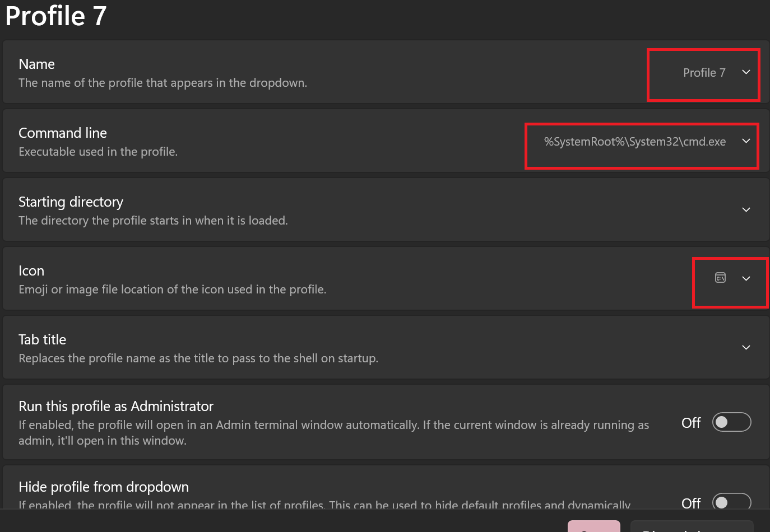Select the 'Tab title' setting label
The height and width of the screenshot is (532, 770).
(42, 340)
